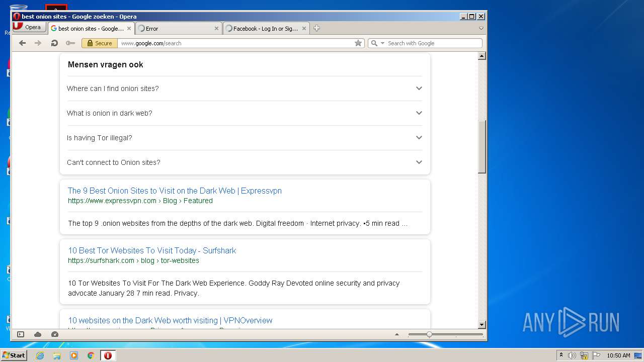Image resolution: width=644 pixels, height=362 pixels.
Task: Switch to the Facebook Log In tab
Action: click(x=266, y=29)
